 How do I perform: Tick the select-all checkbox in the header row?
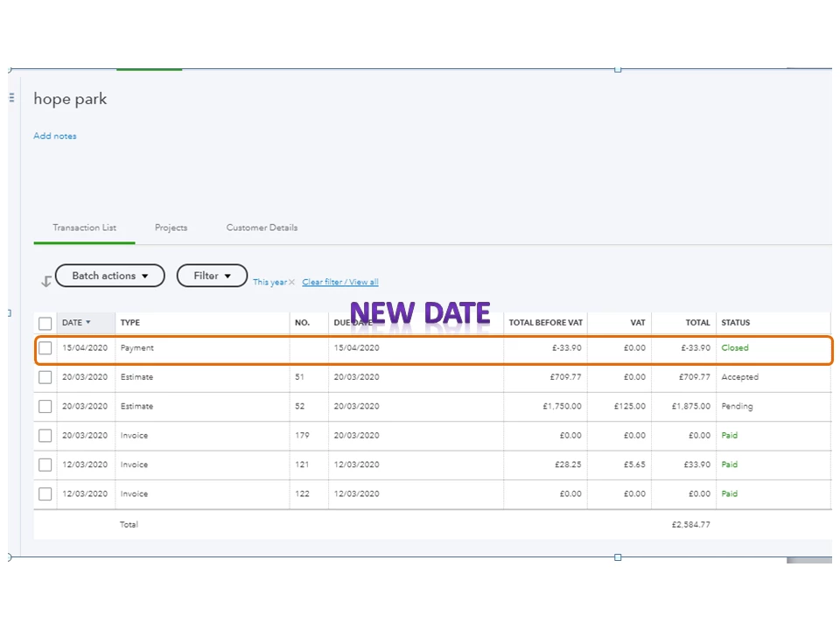coord(45,323)
